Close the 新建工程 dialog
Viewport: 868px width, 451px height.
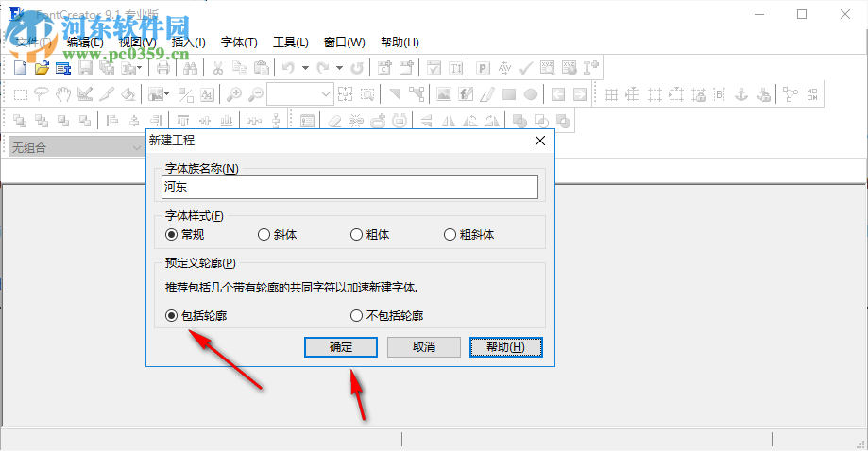540,141
